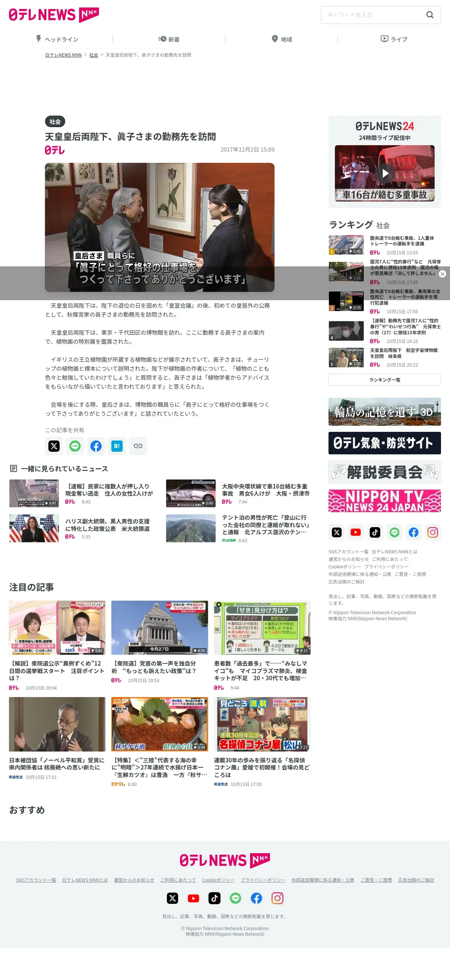Viewport: 450px width, 980px height.
Task: Click the 日テレNEWS NNN header logo
Action: point(54,15)
